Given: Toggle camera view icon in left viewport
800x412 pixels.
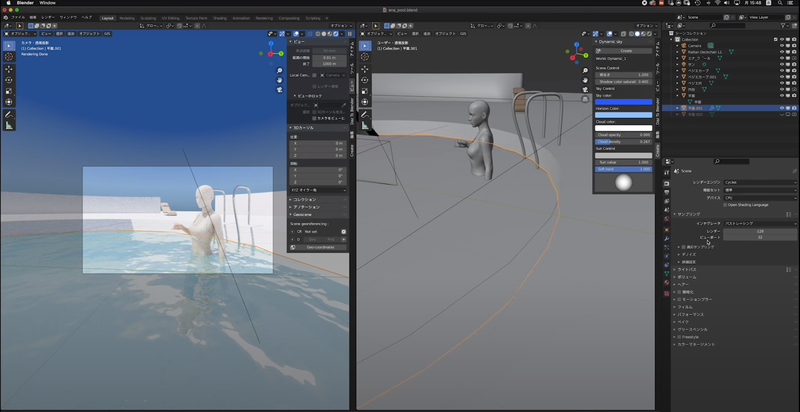Looking at the screenshot, I should coord(280,89).
